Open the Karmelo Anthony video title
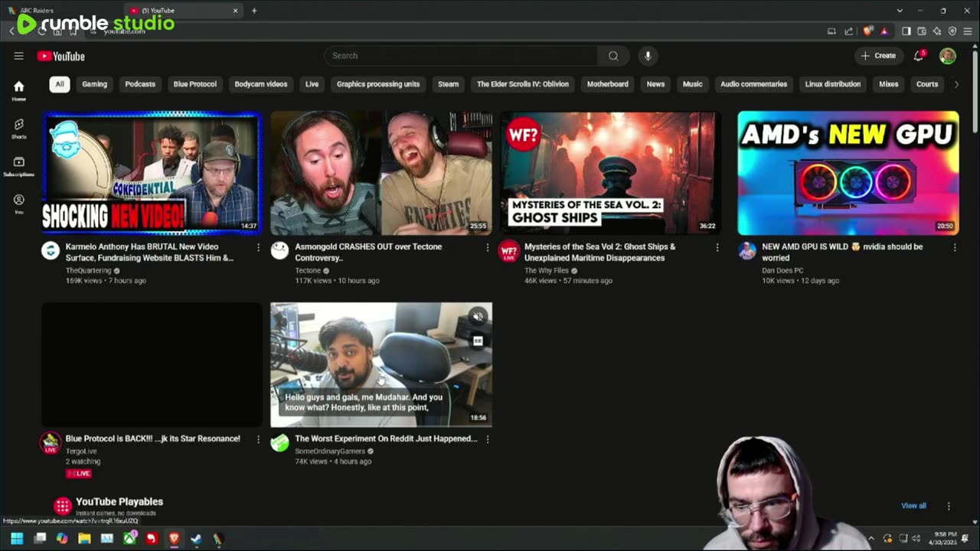The height and width of the screenshot is (551, 980). (149, 252)
